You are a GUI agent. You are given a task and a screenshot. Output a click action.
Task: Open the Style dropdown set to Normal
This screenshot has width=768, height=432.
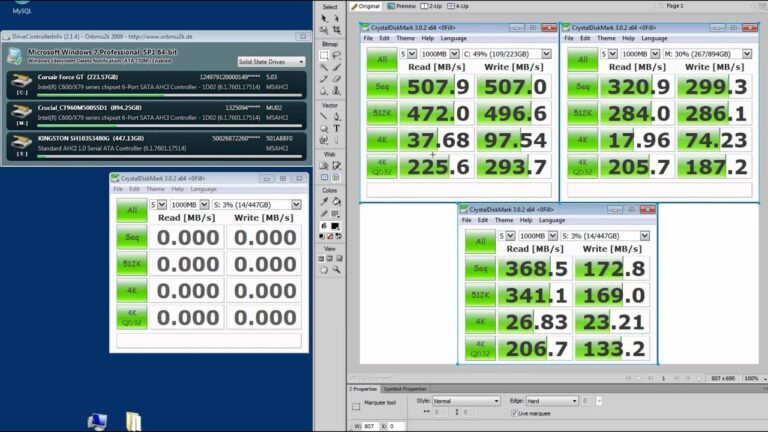(x=465, y=401)
